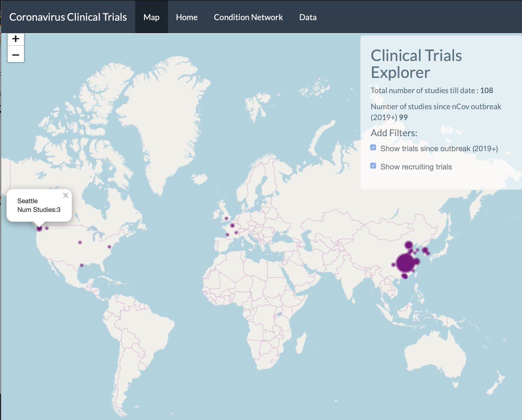
Task: Select the Texas Gulf coast trial marker
Action: (x=81, y=265)
